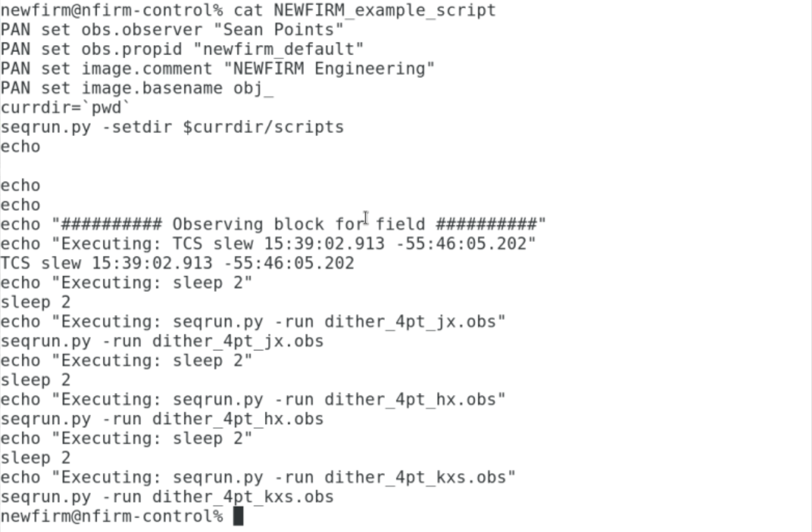This screenshot has height=532, width=812.
Task: Click the TCS slew command line without echo
Action: [177, 263]
